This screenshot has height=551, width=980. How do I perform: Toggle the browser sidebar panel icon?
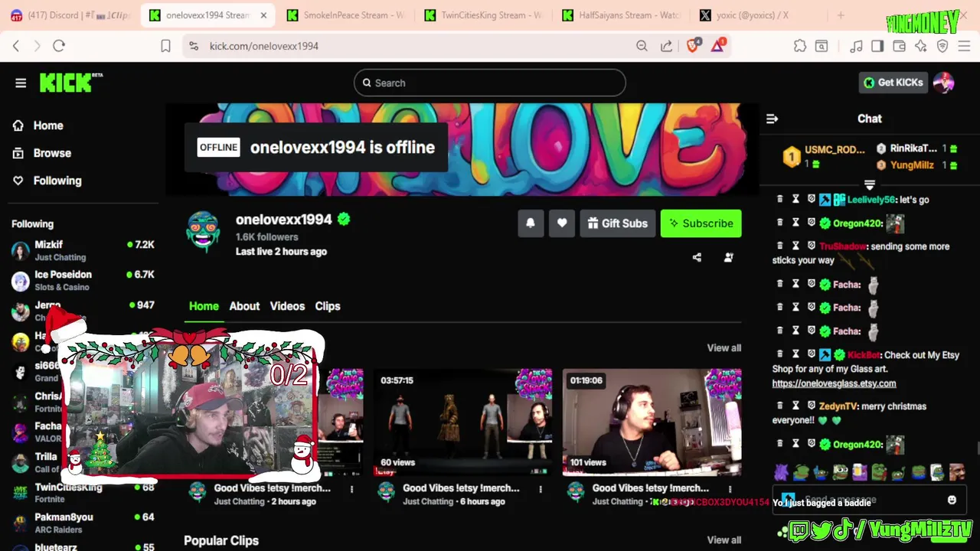click(877, 46)
